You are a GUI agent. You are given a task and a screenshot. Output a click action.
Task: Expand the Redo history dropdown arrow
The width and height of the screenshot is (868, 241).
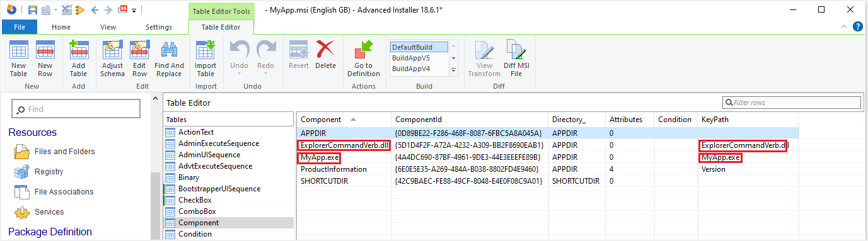pyautogui.click(x=265, y=73)
